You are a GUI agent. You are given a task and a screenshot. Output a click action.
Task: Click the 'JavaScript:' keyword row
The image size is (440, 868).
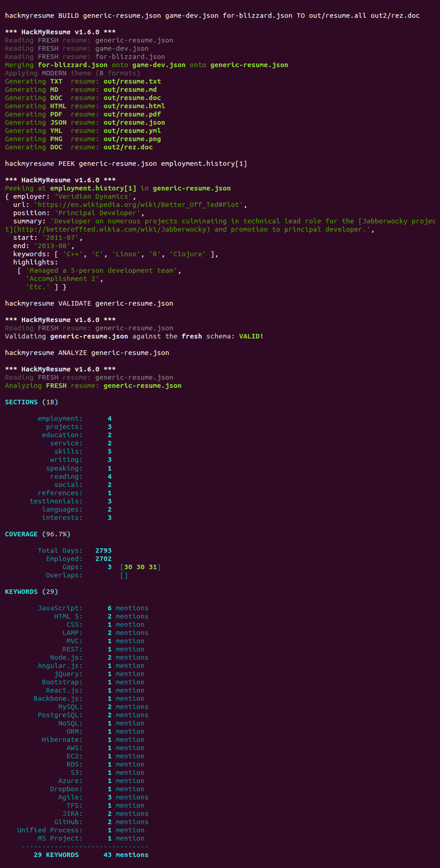93,608
